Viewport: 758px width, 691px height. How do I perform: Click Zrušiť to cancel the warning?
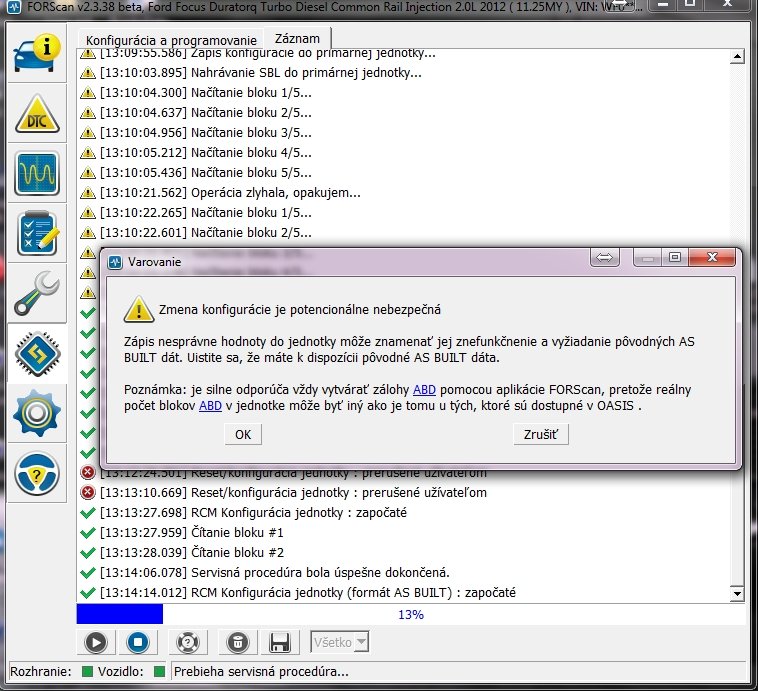[x=540, y=434]
